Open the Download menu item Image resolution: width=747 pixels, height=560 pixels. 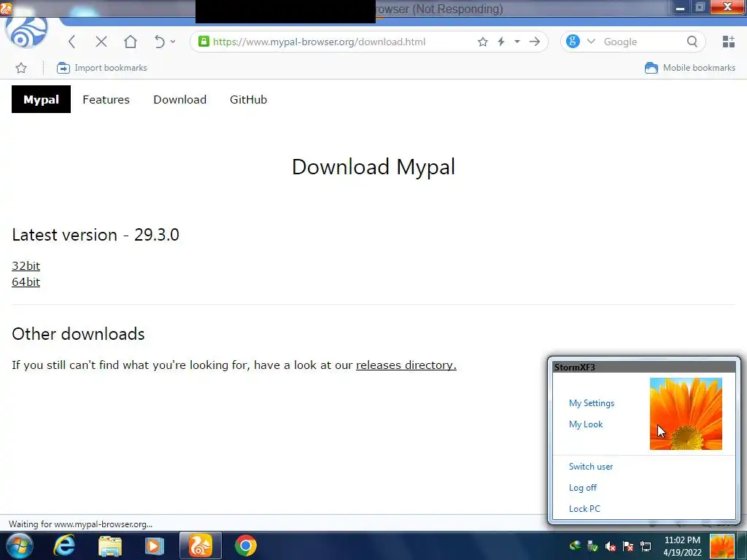[179, 99]
